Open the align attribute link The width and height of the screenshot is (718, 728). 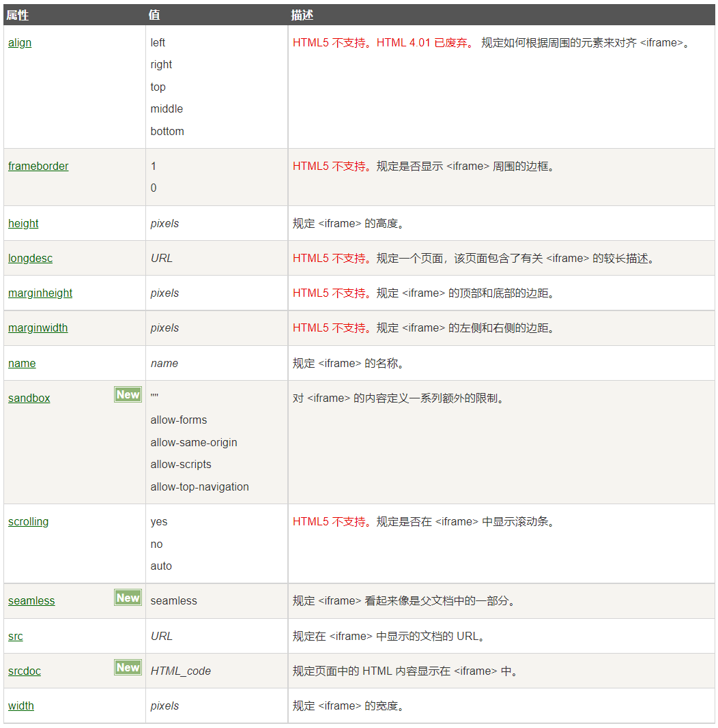coord(19,42)
